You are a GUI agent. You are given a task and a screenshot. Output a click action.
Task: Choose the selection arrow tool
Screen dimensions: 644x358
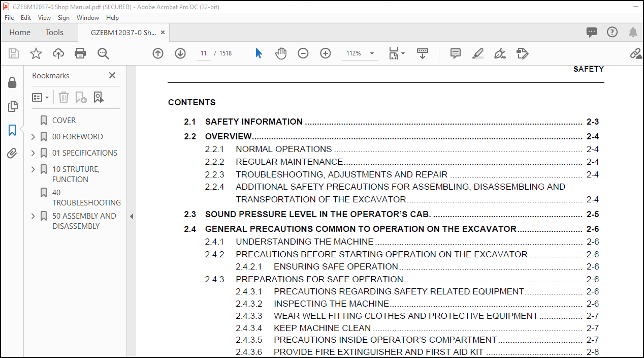259,53
